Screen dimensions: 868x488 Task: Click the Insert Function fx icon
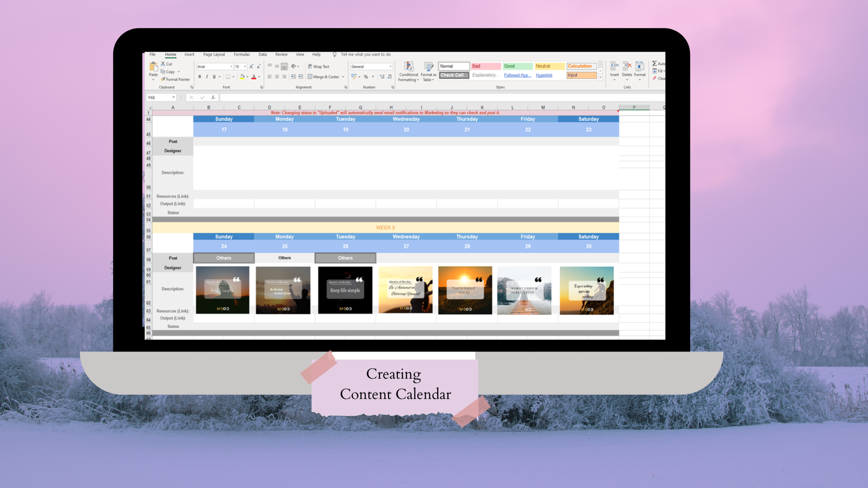pos(213,98)
